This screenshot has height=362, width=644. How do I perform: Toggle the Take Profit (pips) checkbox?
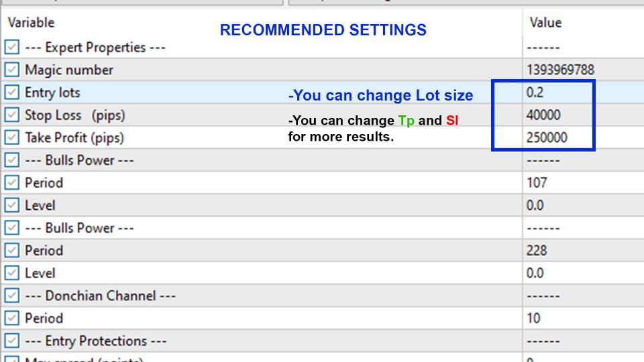(x=11, y=137)
